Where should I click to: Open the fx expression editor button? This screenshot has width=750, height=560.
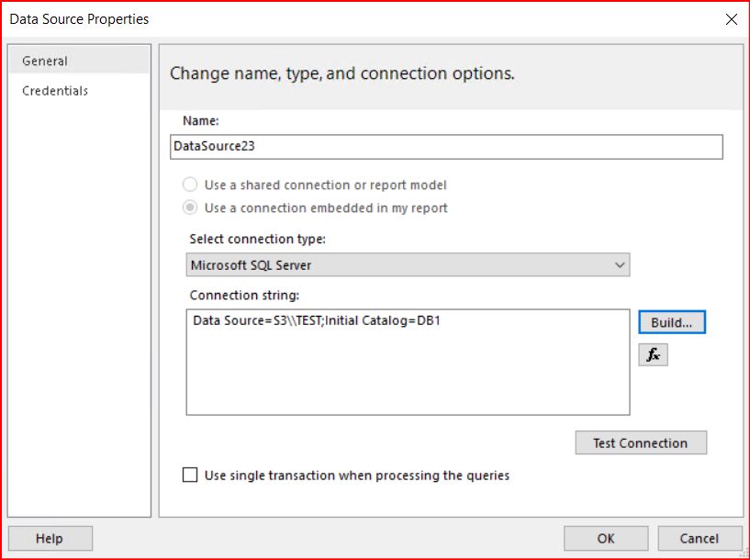[x=653, y=354]
